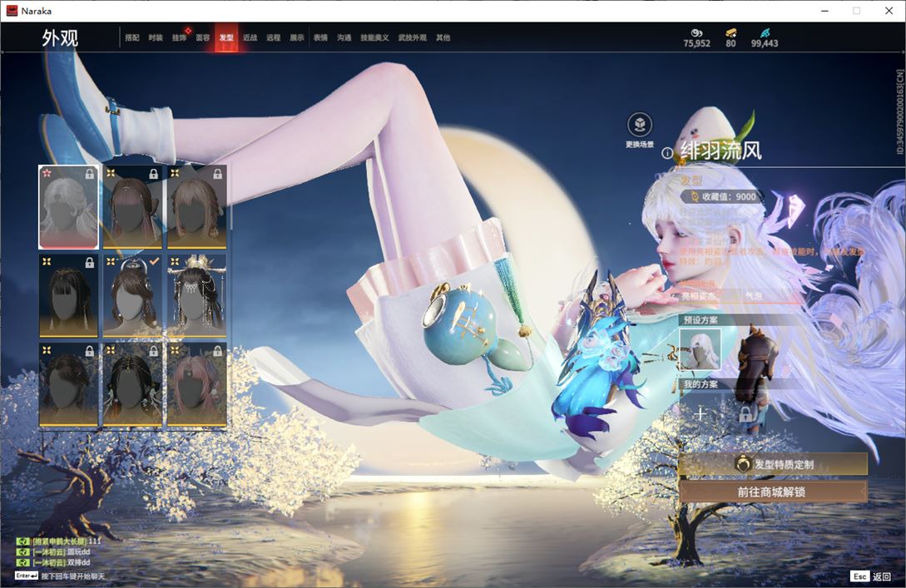Click the channel icon beside the ':111' chat message
906x588 pixels.
tap(22, 541)
